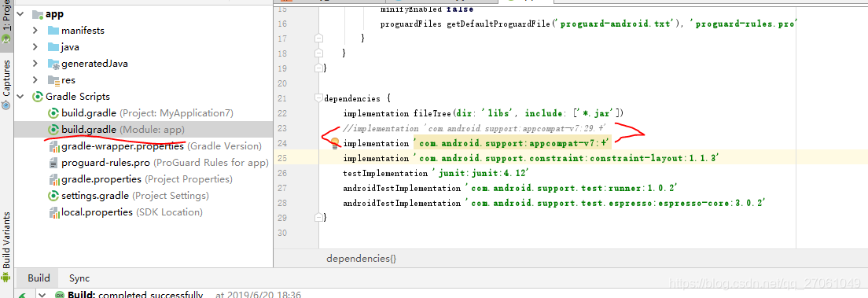868x298 pixels.
Task: Open the Captures tool window
Action: 6,84
